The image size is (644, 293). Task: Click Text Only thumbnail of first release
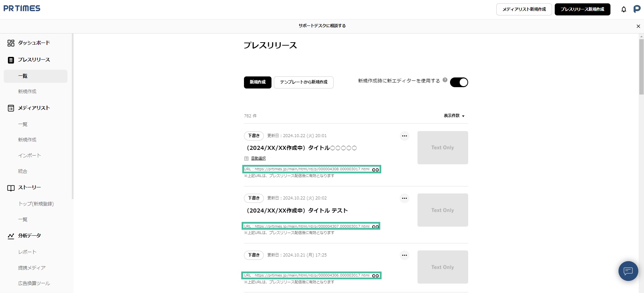coord(442,148)
